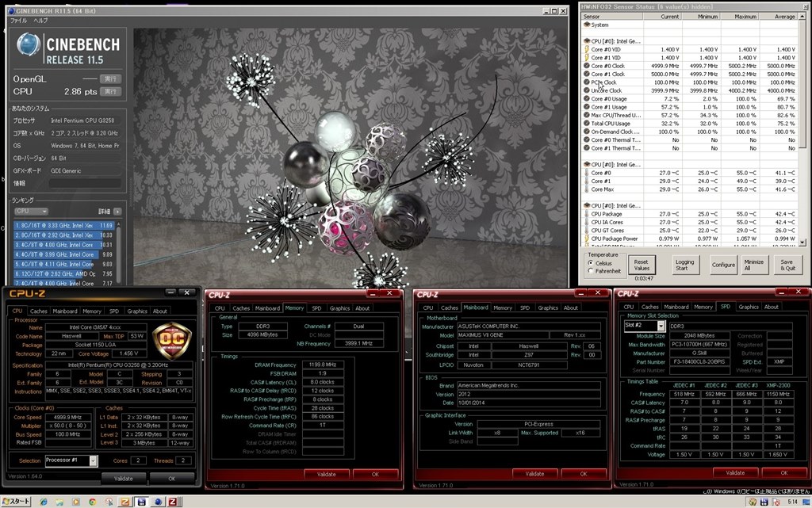Click the Maximum column header in HWiNFO
The height and width of the screenshot is (508, 812).
740,17
